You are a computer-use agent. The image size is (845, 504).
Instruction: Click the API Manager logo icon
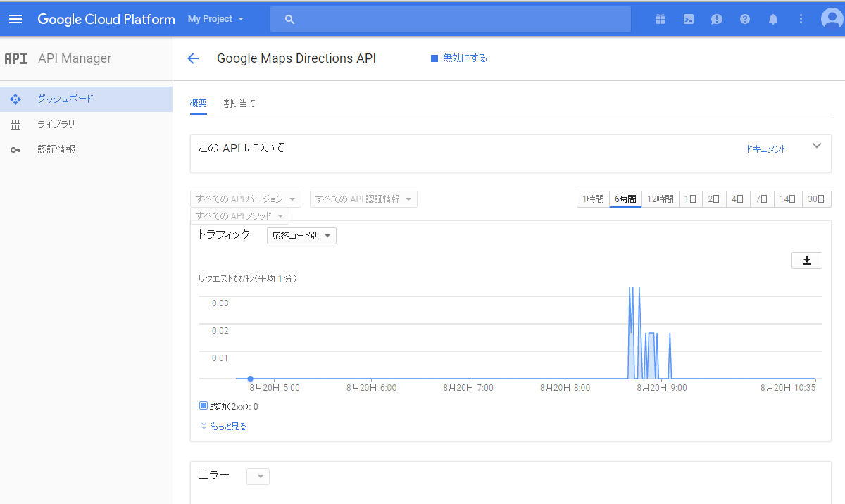[x=15, y=58]
